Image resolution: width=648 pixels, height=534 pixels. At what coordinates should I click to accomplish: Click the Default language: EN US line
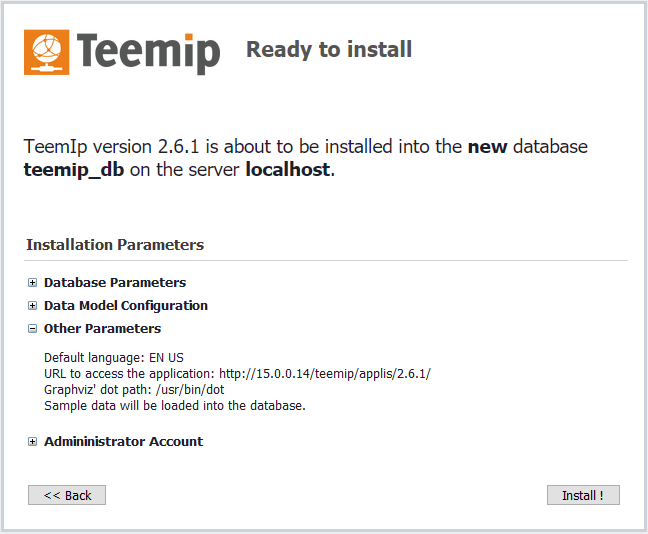114,357
